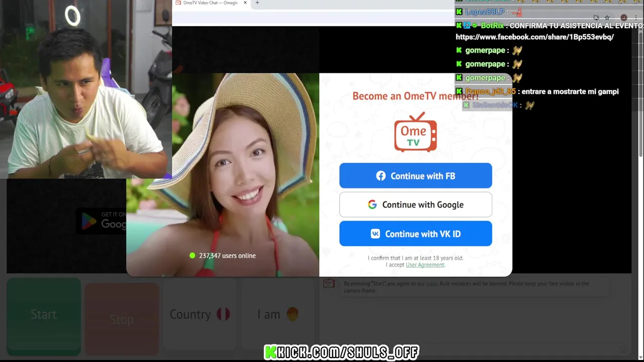The image size is (644, 362).
Task: Click username Lopez88LP in chat
Action: pos(485,12)
